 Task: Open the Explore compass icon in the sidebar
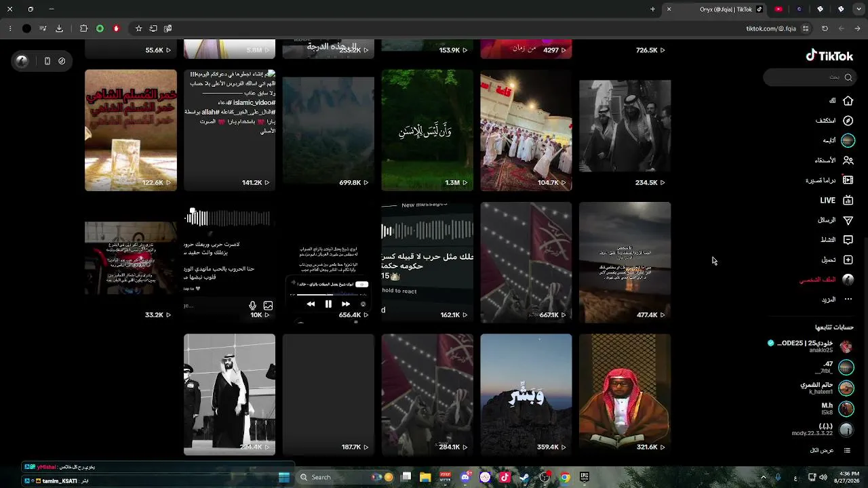click(848, 121)
